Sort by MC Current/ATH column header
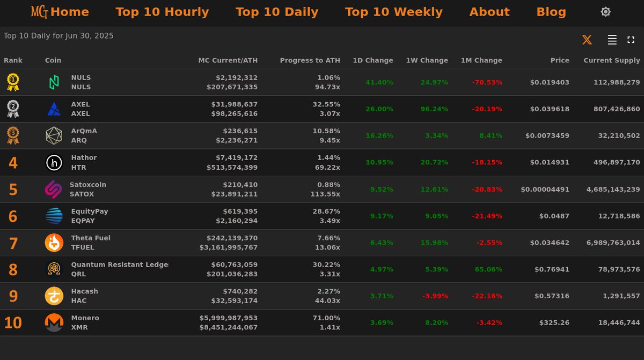The width and height of the screenshot is (644, 360). 228,61
